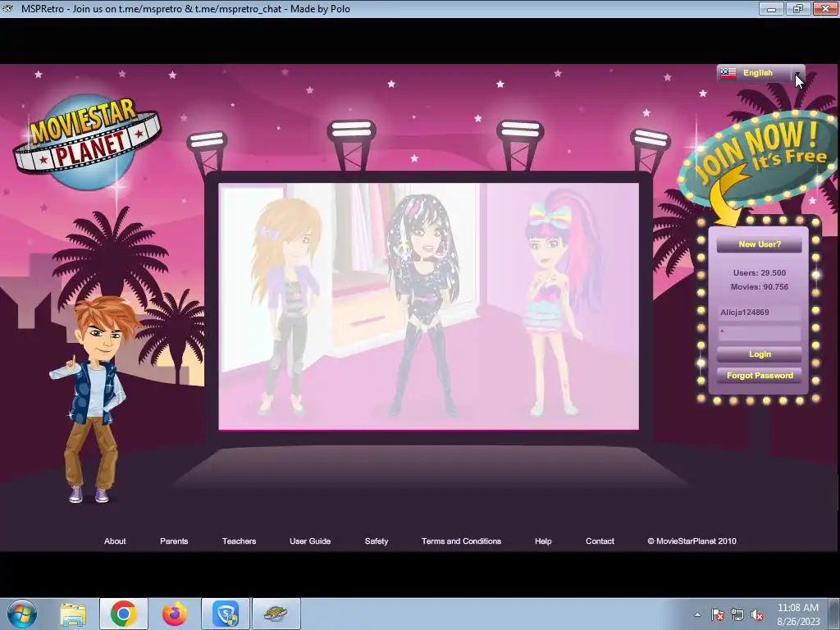This screenshot has height=630, width=840.
Task: Click the boy avatar character
Action: (x=94, y=399)
